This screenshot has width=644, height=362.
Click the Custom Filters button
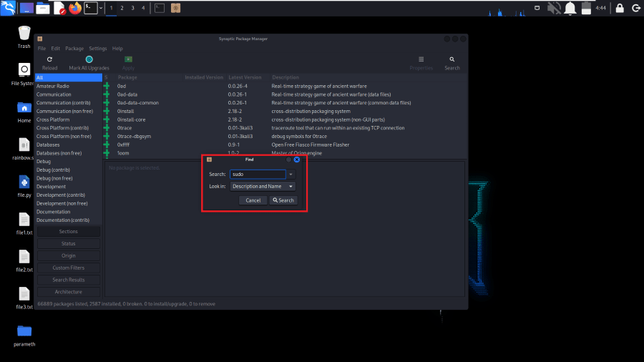(x=69, y=268)
